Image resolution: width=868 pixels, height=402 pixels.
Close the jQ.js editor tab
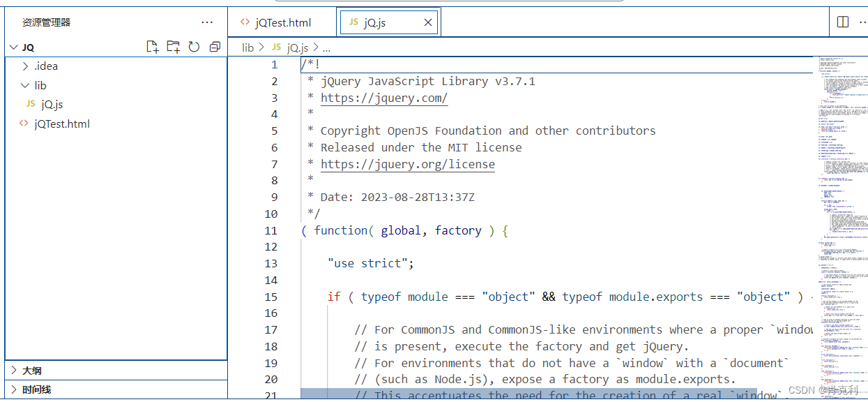tap(427, 22)
